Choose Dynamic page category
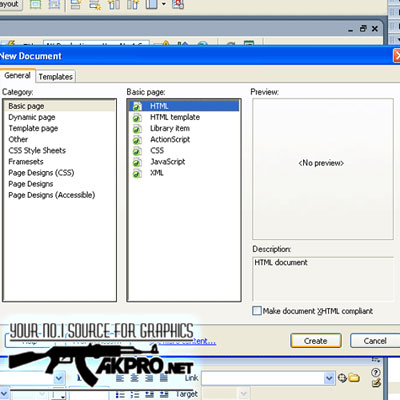The height and width of the screenshot is (400, 400). click(32, 117)
